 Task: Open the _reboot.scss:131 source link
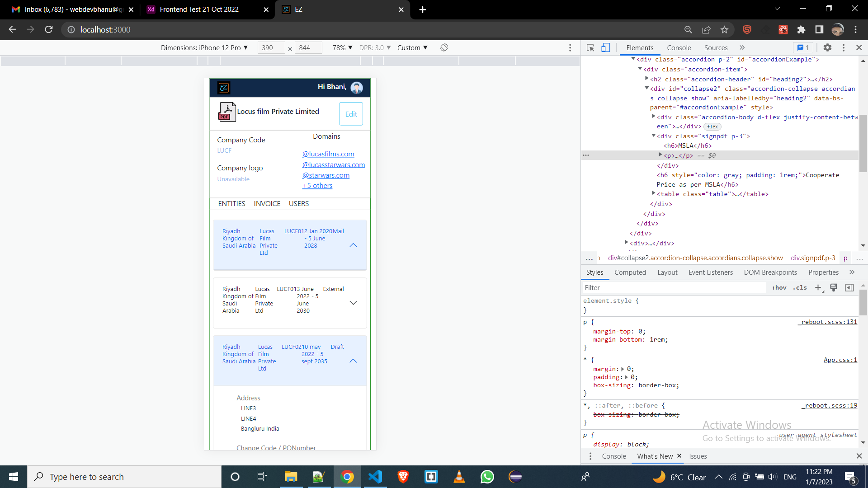[x=827, y=322]
